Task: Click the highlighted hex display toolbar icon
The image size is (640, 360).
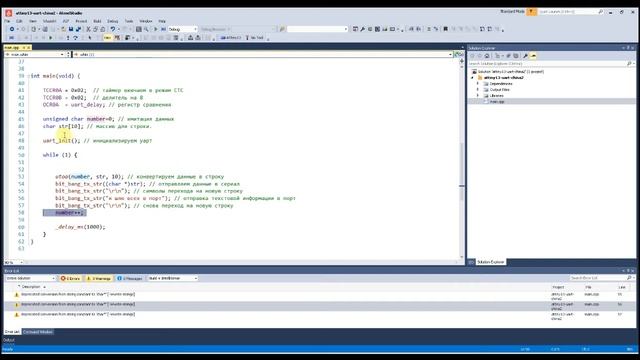Action: point(107,38)
